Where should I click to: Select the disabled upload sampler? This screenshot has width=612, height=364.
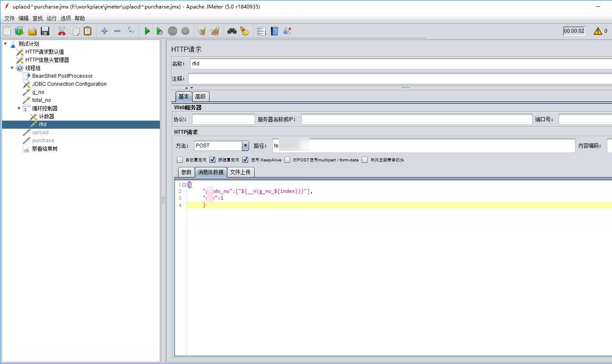pos(40,133)
